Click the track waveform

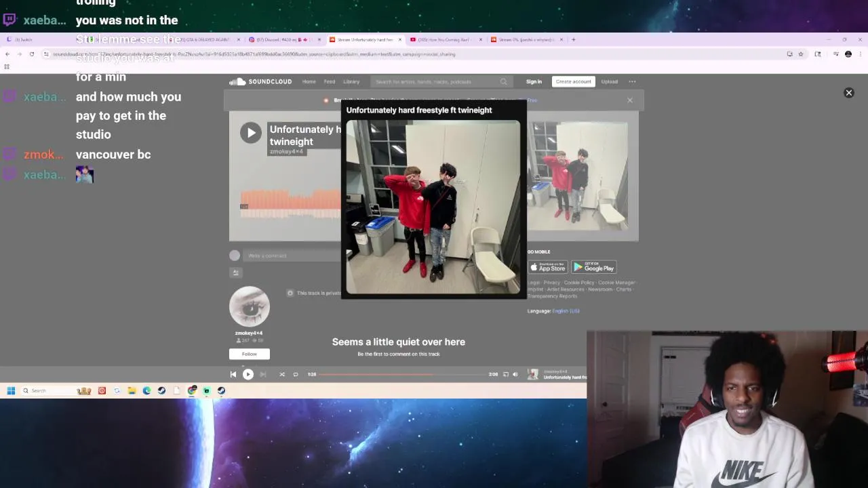[290, 203]
